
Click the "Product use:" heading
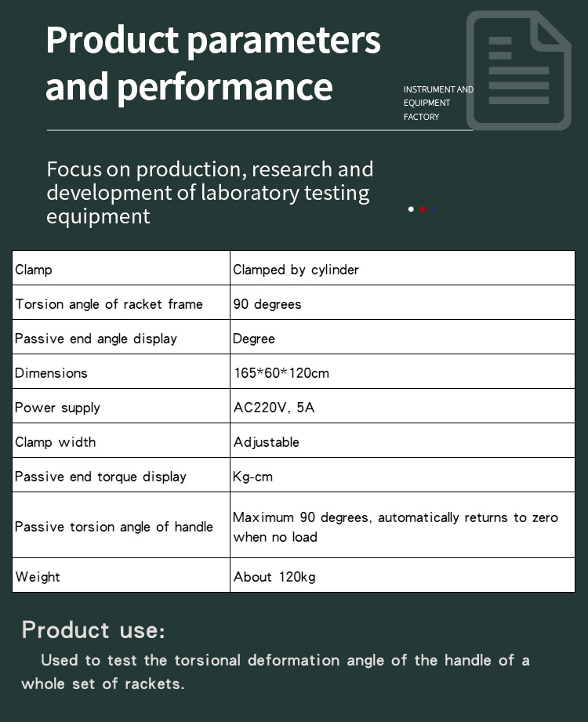point(93,630)
